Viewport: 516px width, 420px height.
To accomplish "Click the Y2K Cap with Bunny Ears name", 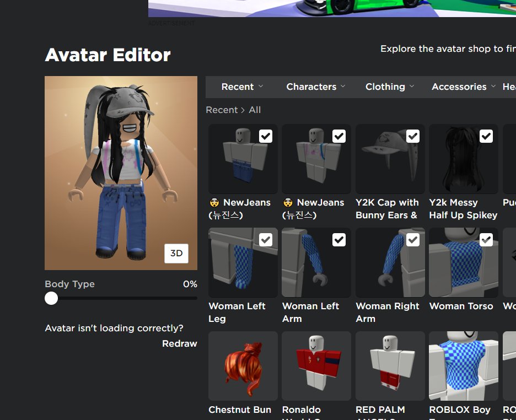I will tap(387, 209).
